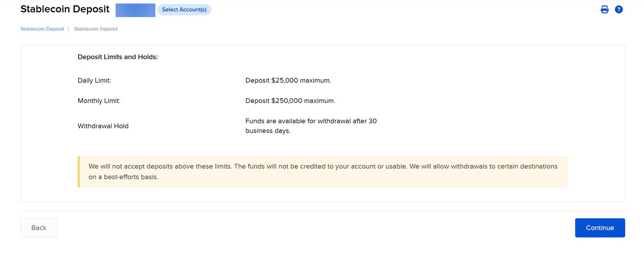Click the Deposit $250,000 maximum text
This screenshot has width=644, height=253.
290,101
